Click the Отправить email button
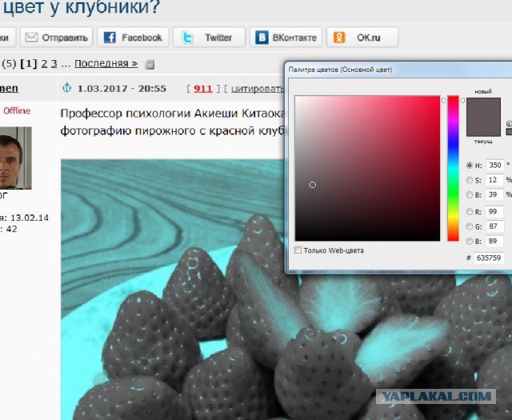The image size is (512, 420). (x=57, y=38)
